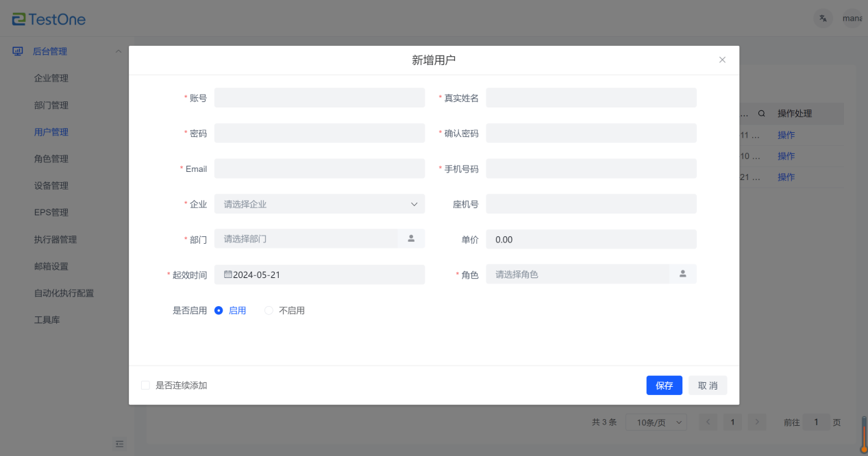Open 企业管理 in sidebar
Screen dimensions: 868x456
(51, 78)
